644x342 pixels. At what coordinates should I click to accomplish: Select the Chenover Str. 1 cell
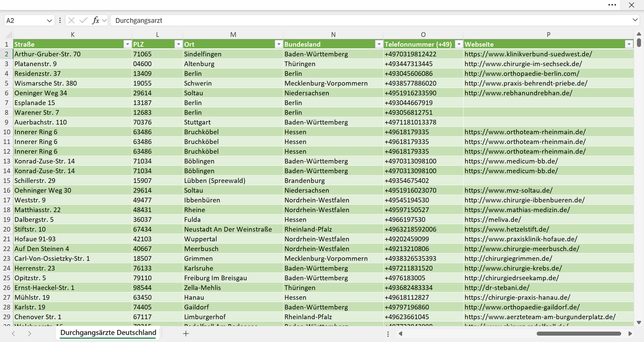(x=73, y=317)
